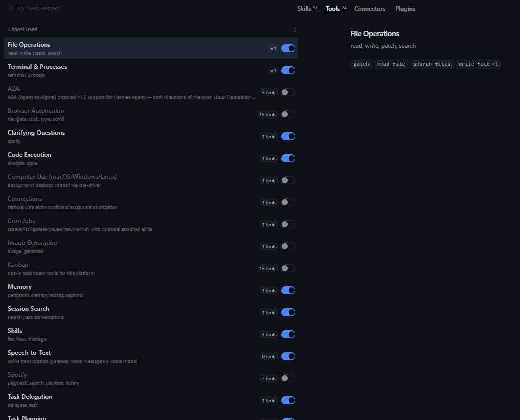Turn on the Kanban toggle
This screenshot has height=420, width=520.
point(288,268)
